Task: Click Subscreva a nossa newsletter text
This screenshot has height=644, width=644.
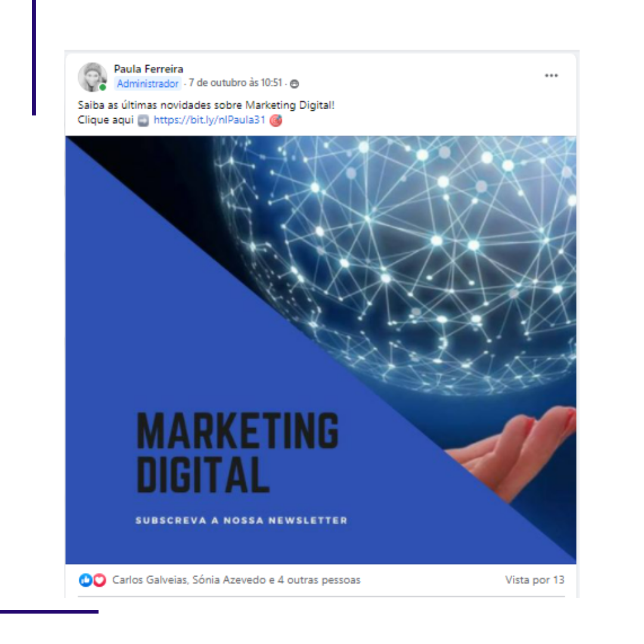Action: click(241, 521)
